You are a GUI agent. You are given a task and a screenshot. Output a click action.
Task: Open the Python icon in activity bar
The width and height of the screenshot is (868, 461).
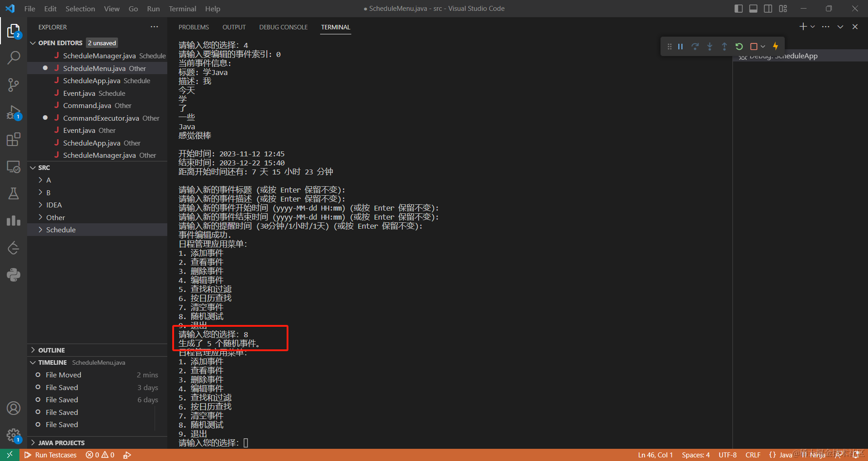pos(14,275)
